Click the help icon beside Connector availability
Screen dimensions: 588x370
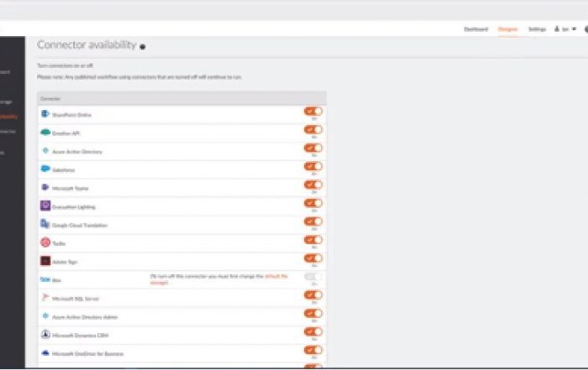143,47
